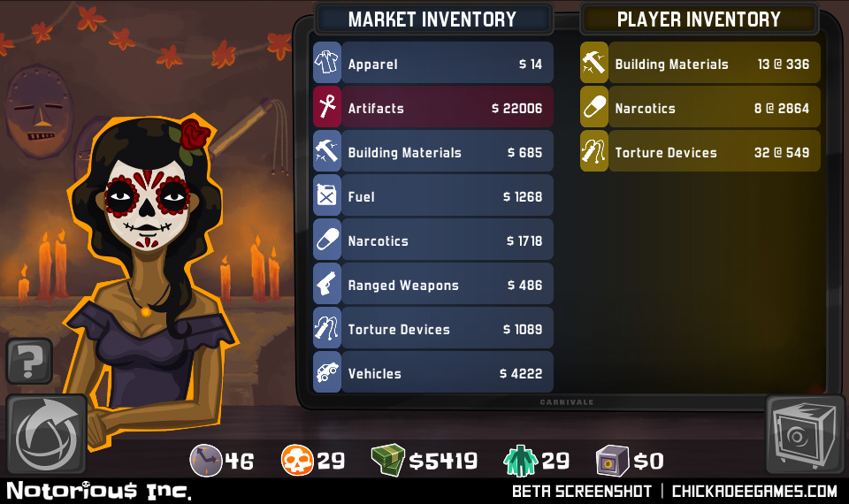The image size is (849, 504).
Task: Click the Apparel shirt icon
Action: [327, 64]
